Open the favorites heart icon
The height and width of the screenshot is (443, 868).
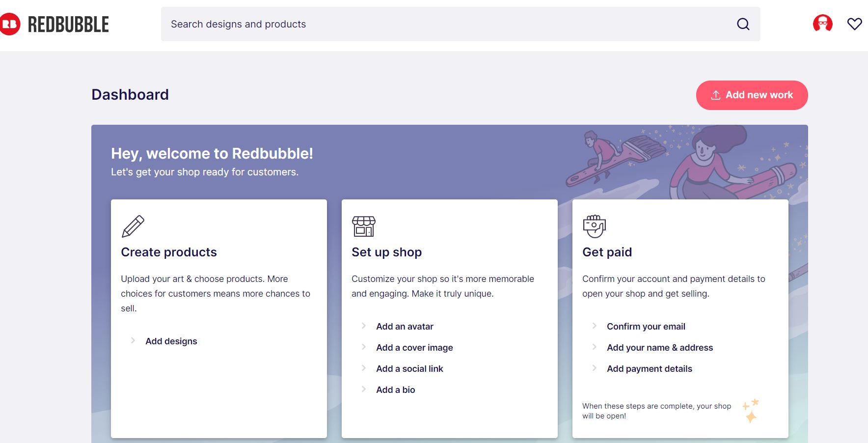point(855,24)
